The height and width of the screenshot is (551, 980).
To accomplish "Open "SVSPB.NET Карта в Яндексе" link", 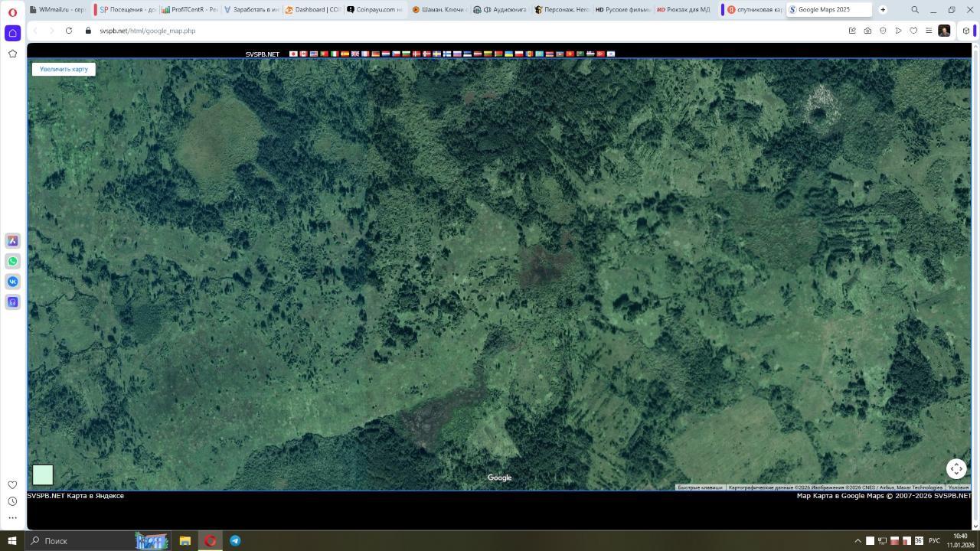I will point(75,496).
